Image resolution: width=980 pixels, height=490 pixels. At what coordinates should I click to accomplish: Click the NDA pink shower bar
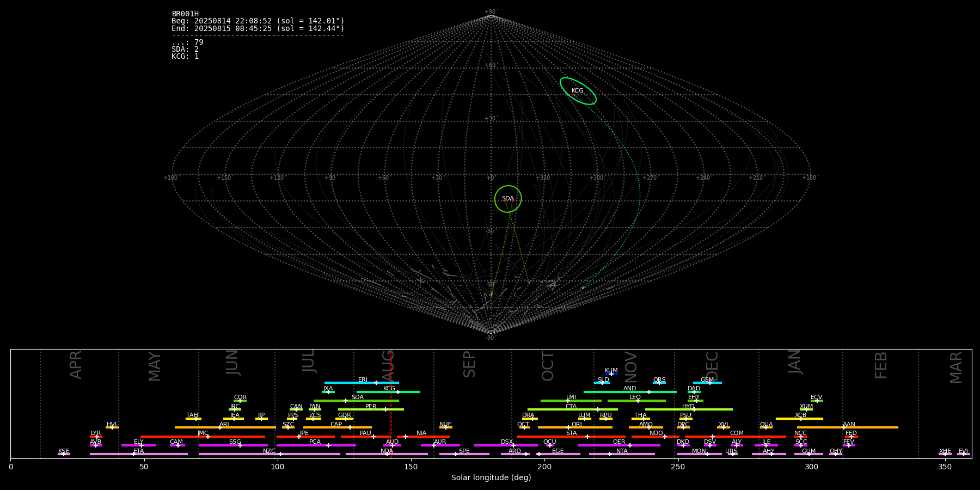[x=387, y=454]
